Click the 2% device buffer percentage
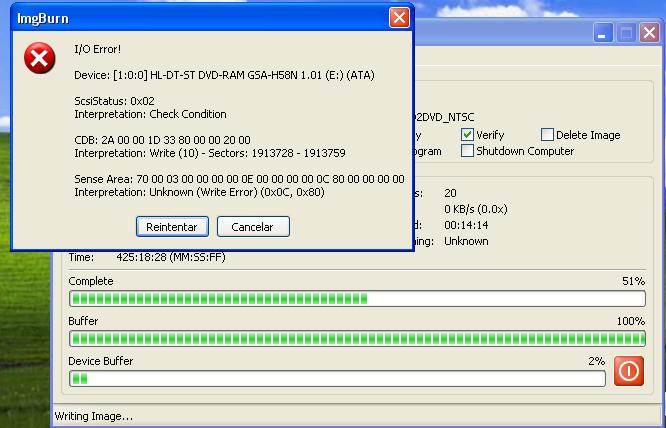 (x=596, y=361)
